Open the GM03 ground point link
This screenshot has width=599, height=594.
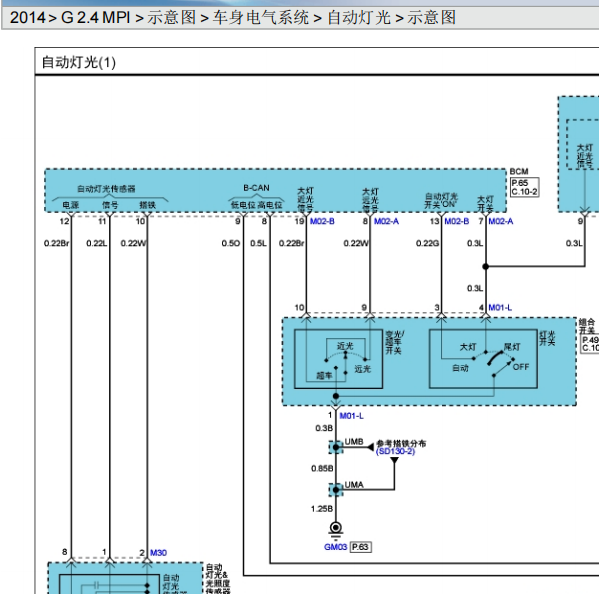point(335,547)
